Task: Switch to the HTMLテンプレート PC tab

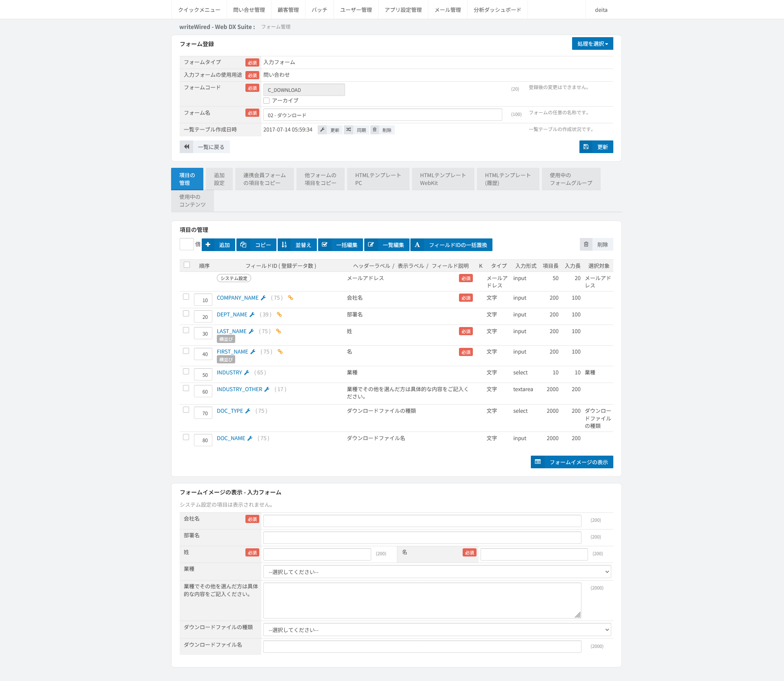Action: [378, 179]
